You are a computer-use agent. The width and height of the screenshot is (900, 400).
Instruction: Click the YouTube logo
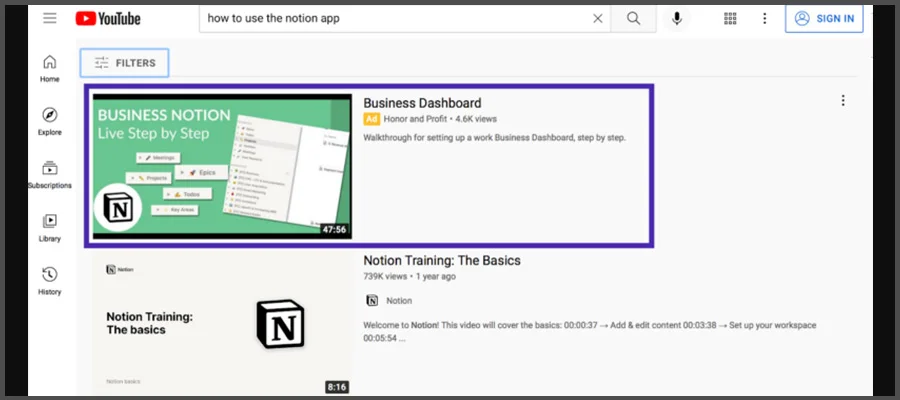coord(107,18)
